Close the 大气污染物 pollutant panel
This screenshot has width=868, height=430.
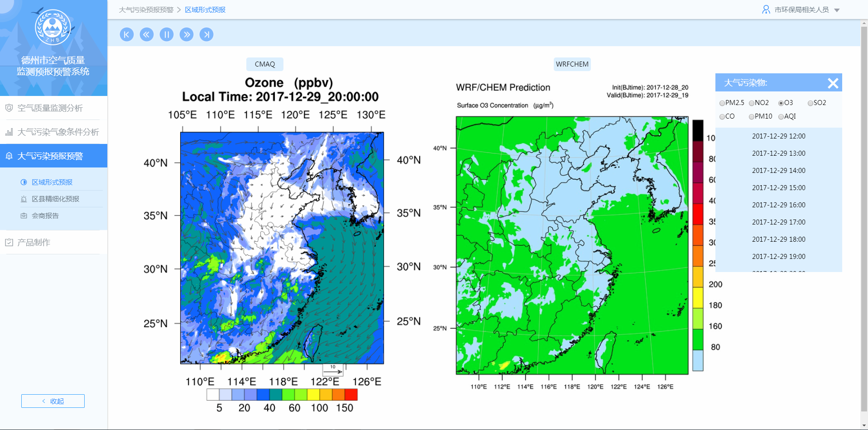(833, 83)
